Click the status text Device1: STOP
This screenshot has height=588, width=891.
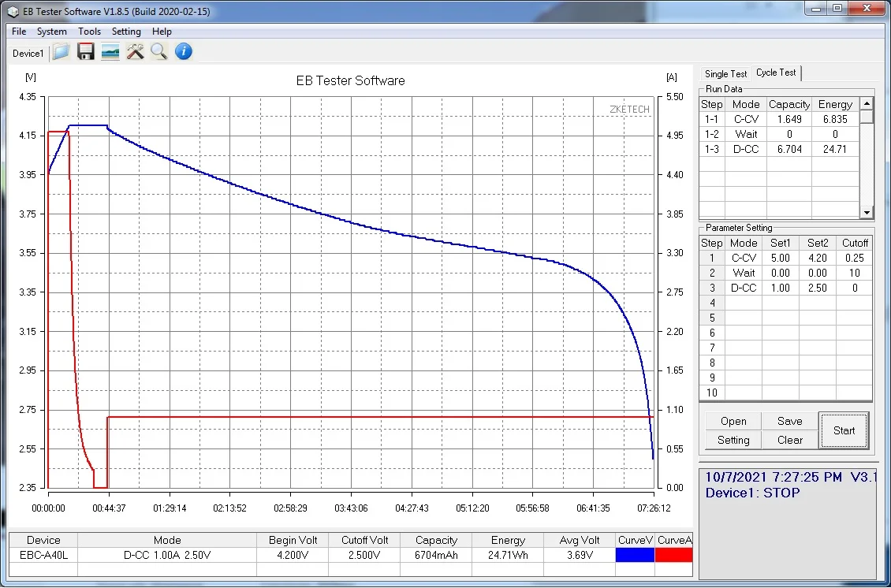point(752,493)
